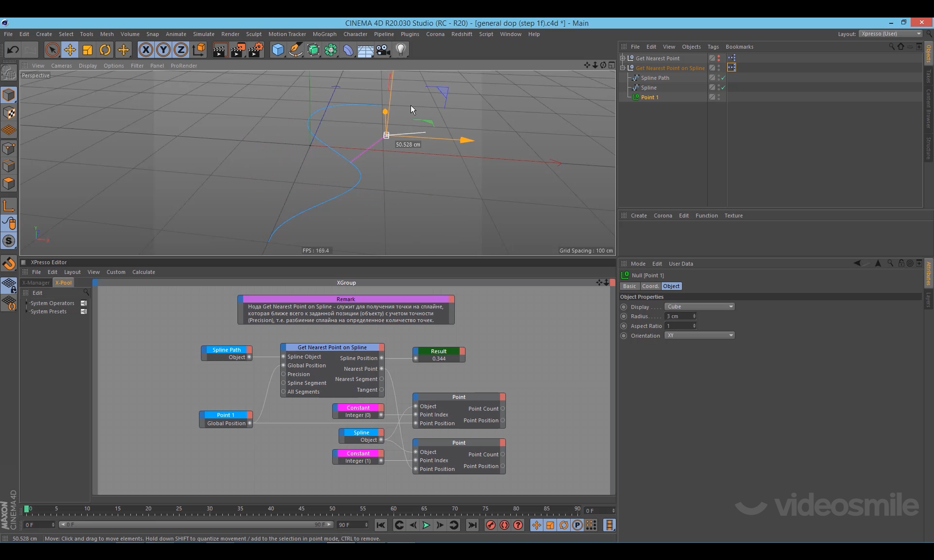Collapse Get Nearest Point on Spline tree
Screen dimensions: 934x560
(623, 68)
